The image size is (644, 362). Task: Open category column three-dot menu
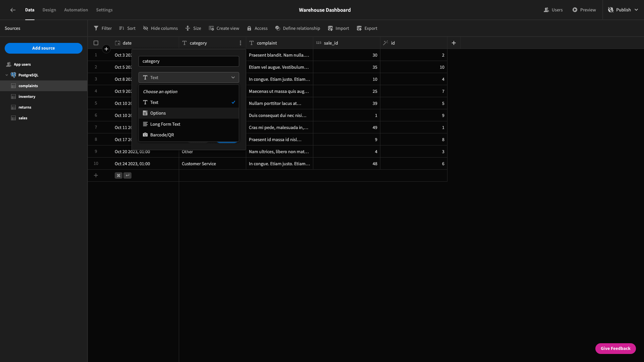[240, 43]
